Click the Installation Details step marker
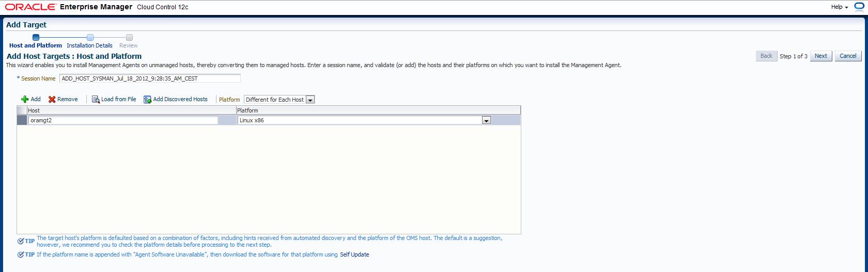 point(90,37)
